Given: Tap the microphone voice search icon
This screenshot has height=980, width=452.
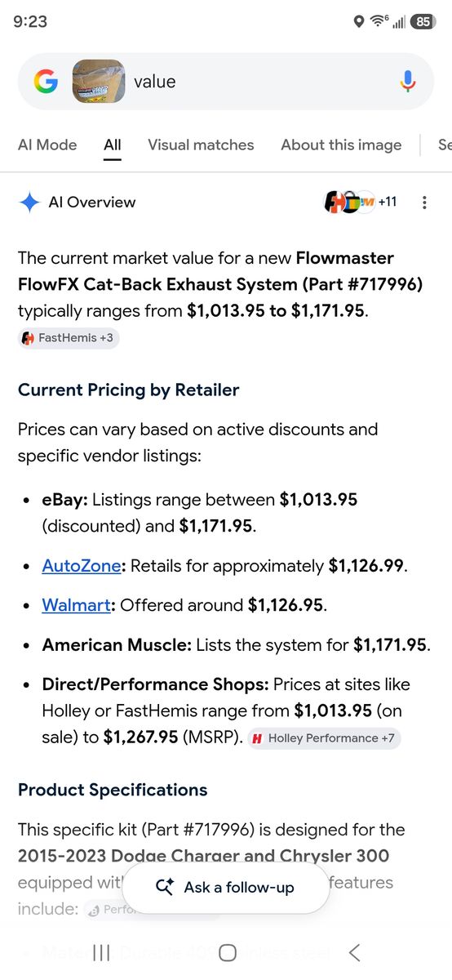Looking at the screenshot, I should pyautogui.click(x=408, y=81).
